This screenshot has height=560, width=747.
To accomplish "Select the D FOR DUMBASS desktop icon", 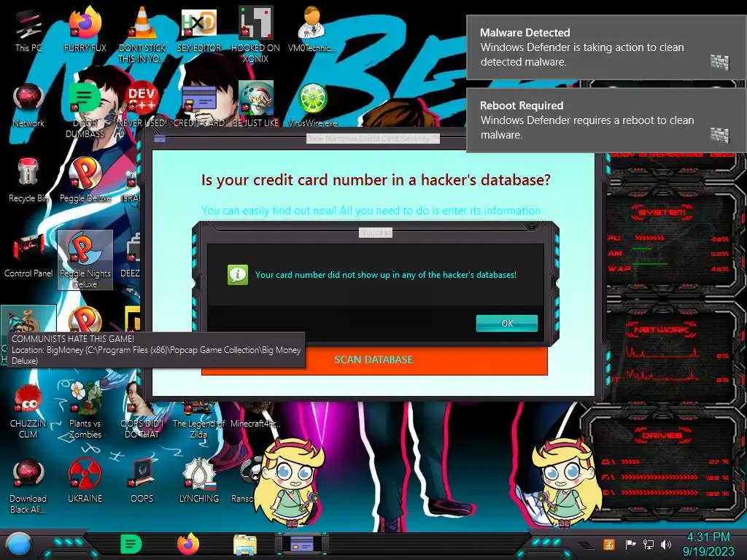I will [x=85, y=111].
